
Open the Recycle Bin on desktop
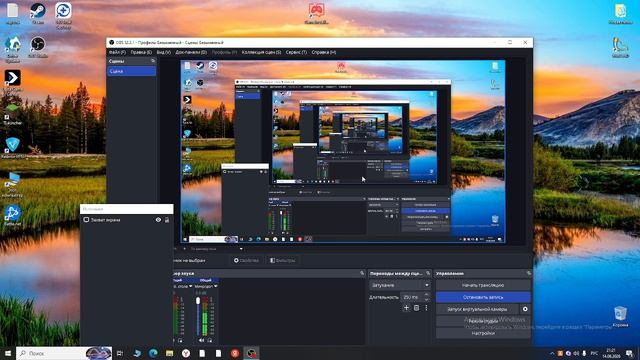(x=620, y=317)
